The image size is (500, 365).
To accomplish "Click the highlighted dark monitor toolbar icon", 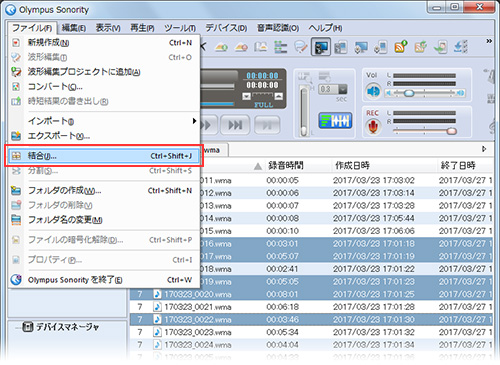I will tap(321, 47).
